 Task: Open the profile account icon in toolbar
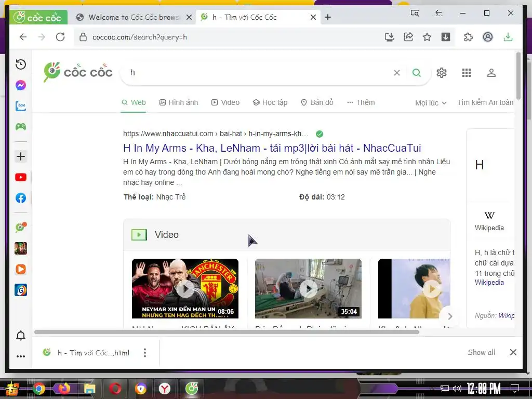487,37
